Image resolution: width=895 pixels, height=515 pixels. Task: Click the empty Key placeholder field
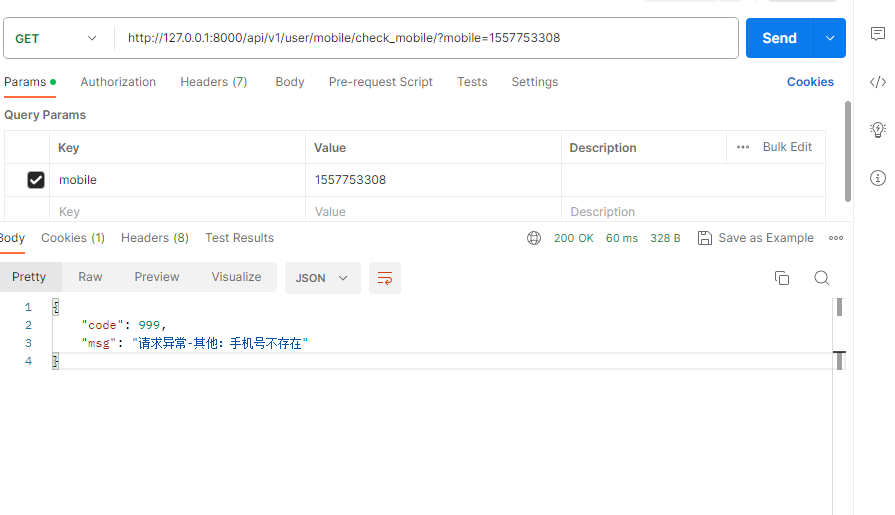point(178,211)
